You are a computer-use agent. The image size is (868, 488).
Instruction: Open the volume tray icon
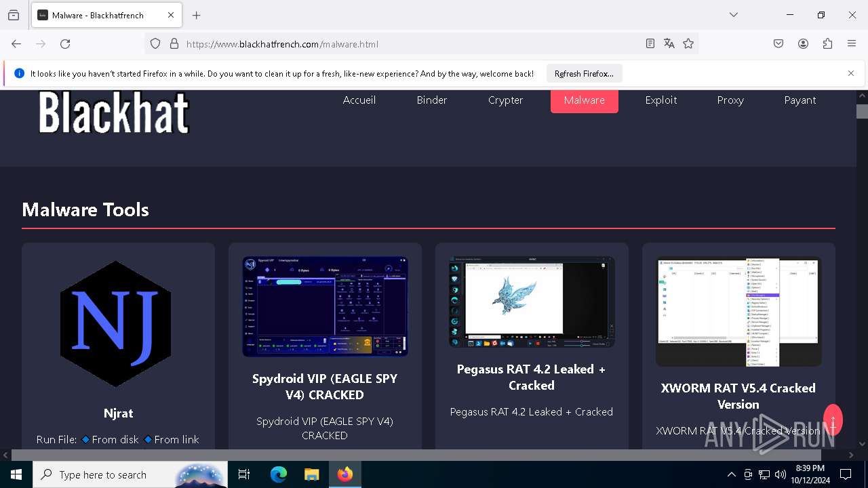(781, 474)
